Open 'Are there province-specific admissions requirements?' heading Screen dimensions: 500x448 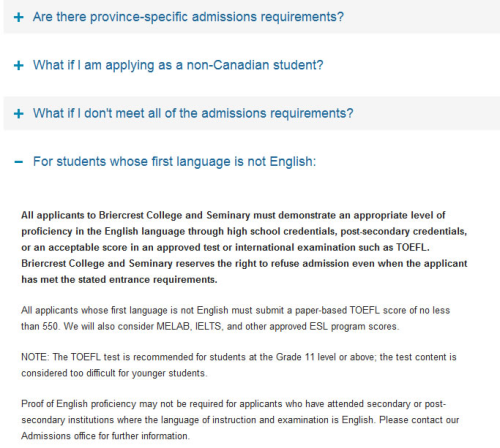click(x=188, y=17)
